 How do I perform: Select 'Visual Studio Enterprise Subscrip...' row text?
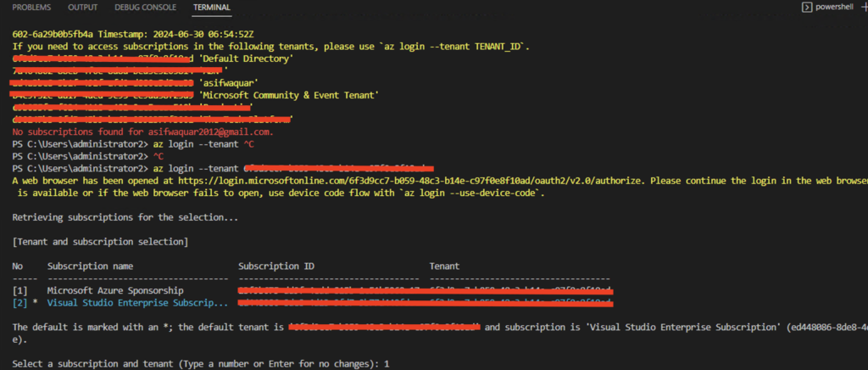tap(138, 303)
